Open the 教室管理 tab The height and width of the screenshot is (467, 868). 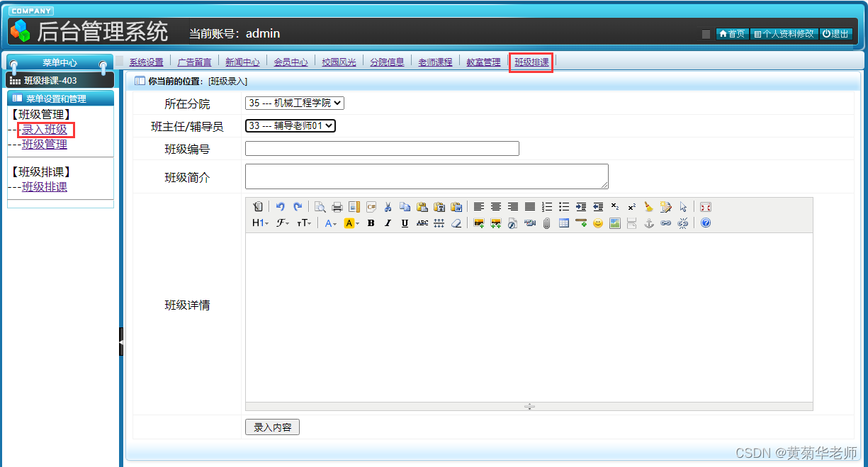pos(483,62)
